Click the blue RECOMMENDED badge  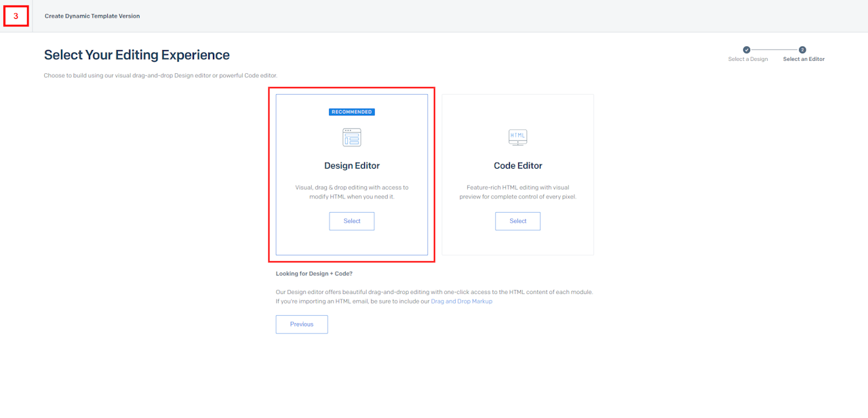pos(352,112)
